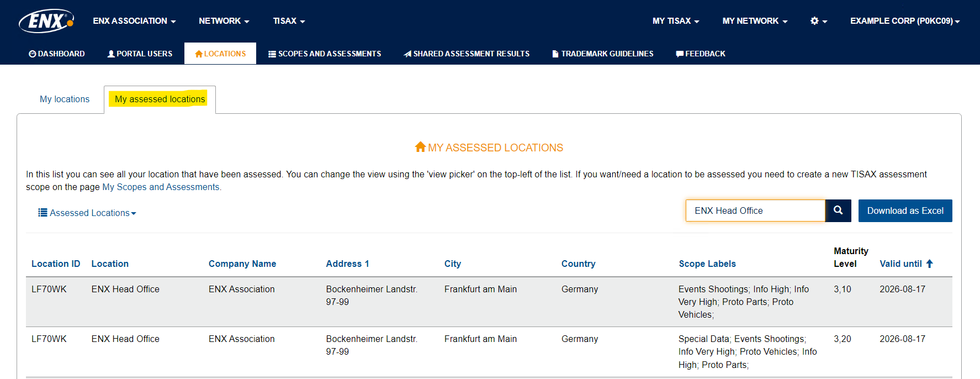Sort by the Location ID column header

pyautogui.click(x=56, y=264)
